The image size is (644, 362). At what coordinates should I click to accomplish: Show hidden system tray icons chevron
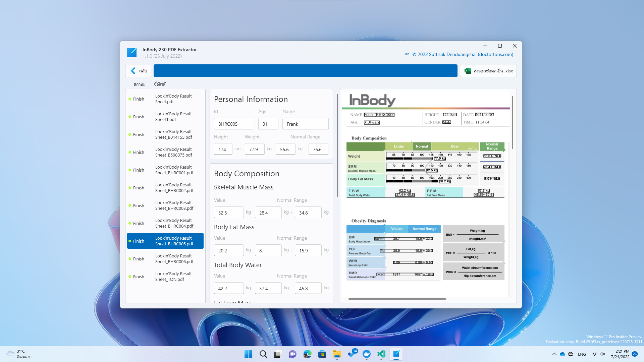tap(554, 354)
